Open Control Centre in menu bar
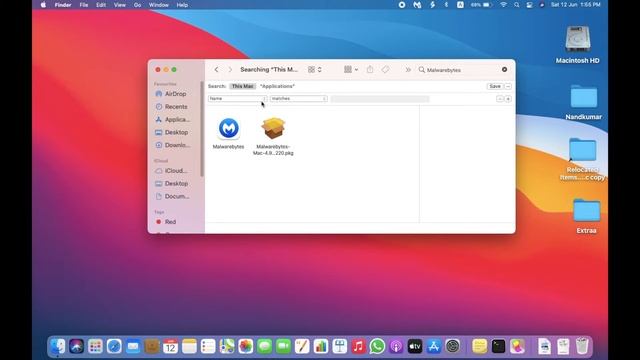Image resolution: width=640 pixels, height=360 pixels. coord(529,5)
